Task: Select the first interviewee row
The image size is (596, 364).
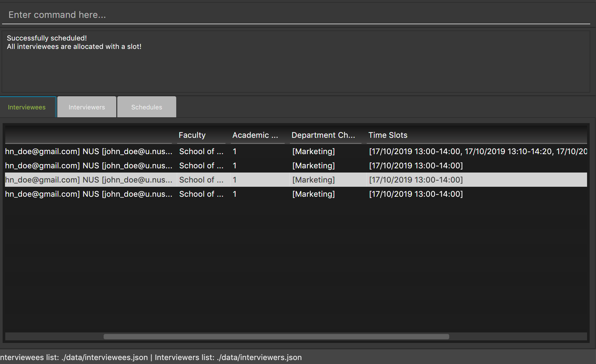Action: point(88,151)
